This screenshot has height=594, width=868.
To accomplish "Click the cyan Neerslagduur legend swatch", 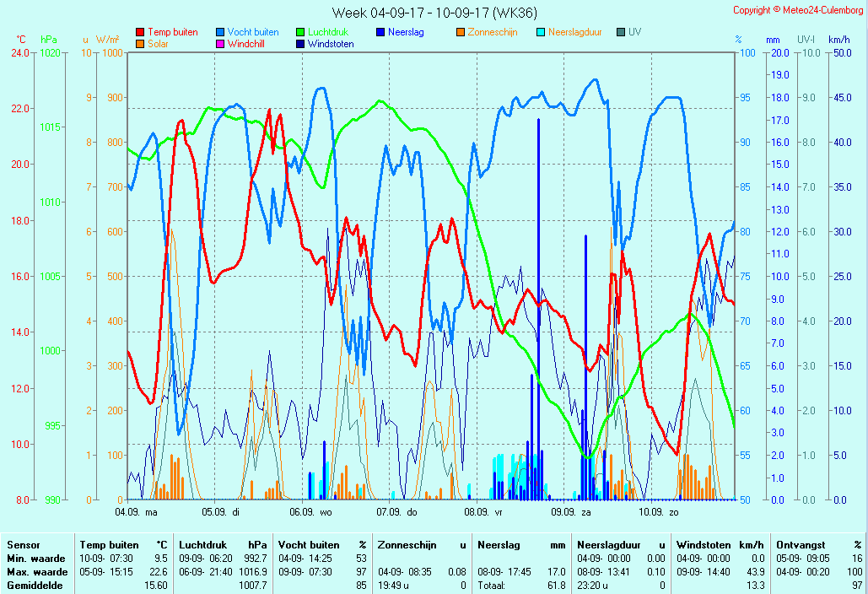I will click(541, 32).
